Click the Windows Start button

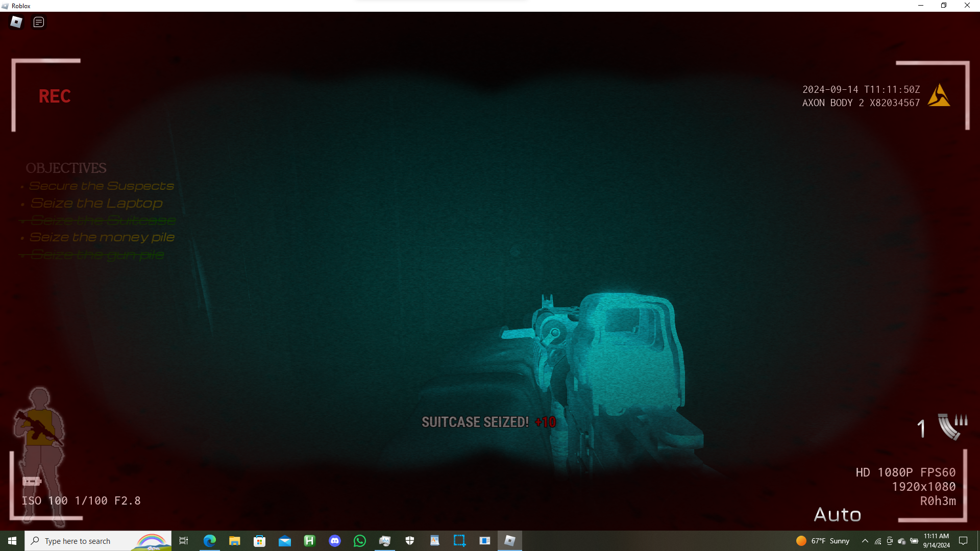coord(12,541)
